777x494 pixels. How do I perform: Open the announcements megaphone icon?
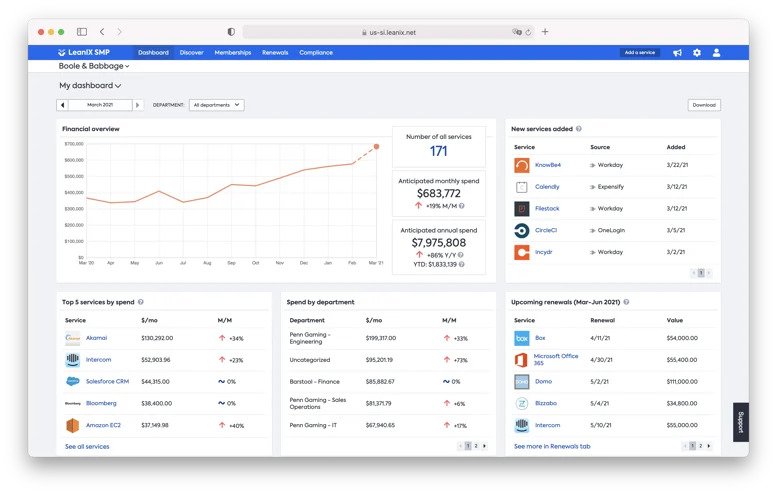tap(677, 53)
